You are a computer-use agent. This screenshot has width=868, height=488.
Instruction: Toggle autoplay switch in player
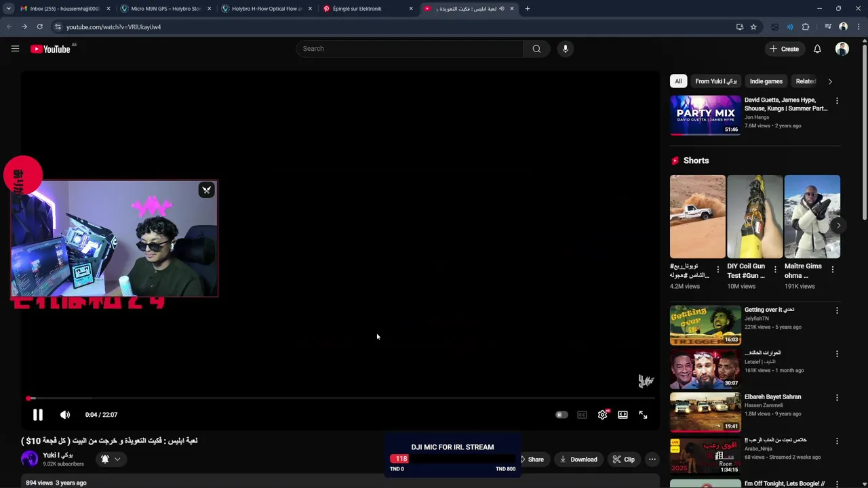(x=561, y=415)
